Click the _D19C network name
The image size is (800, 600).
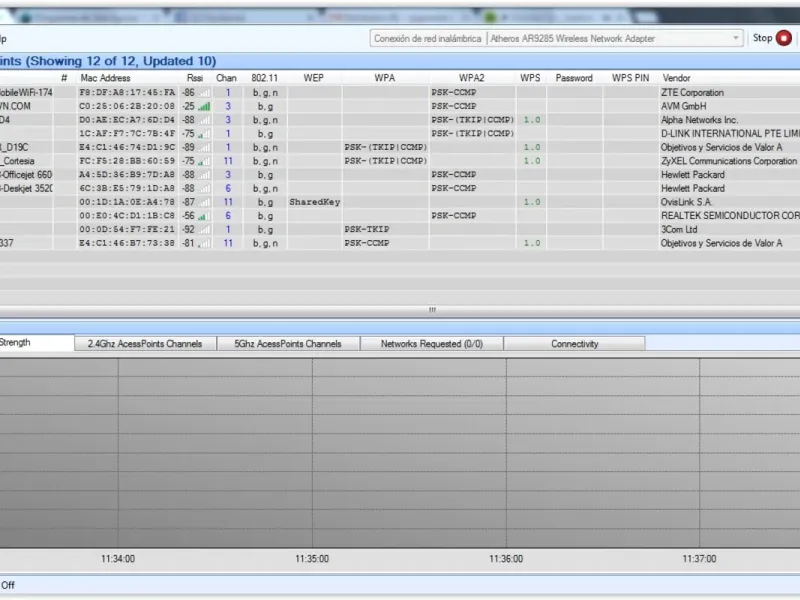tap(14, 148)
